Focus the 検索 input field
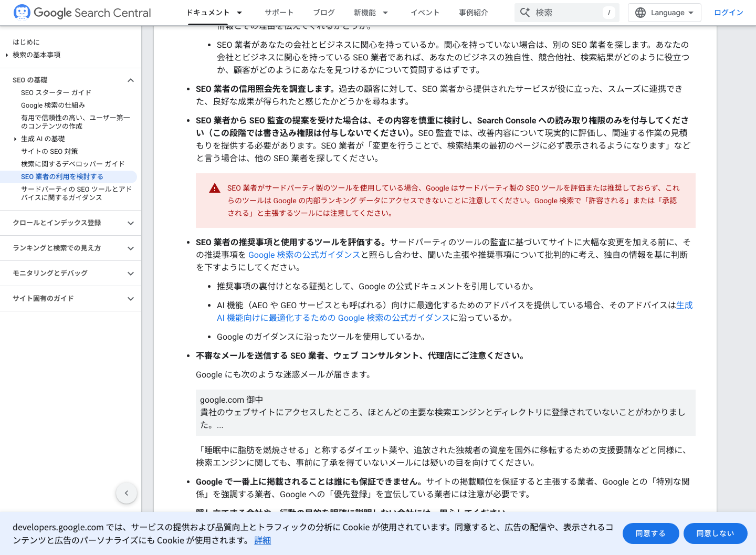Screen dimensions: 756x555 point(567,13)
